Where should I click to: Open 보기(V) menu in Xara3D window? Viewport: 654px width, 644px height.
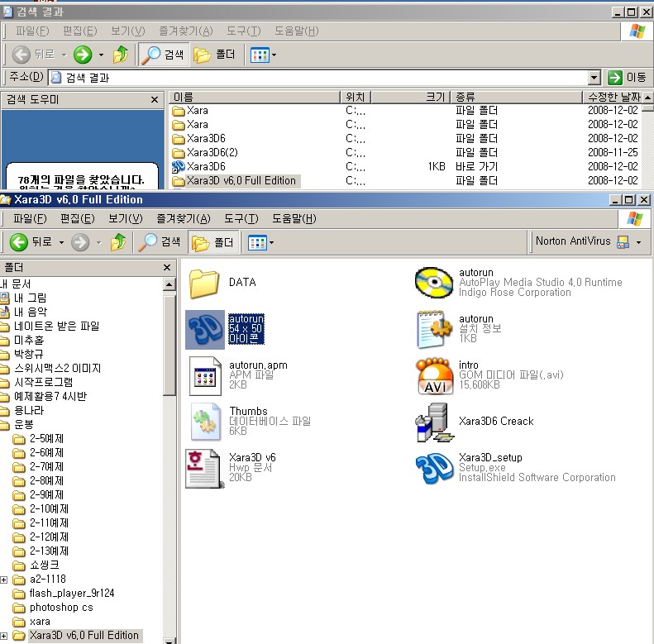[126, 218]
